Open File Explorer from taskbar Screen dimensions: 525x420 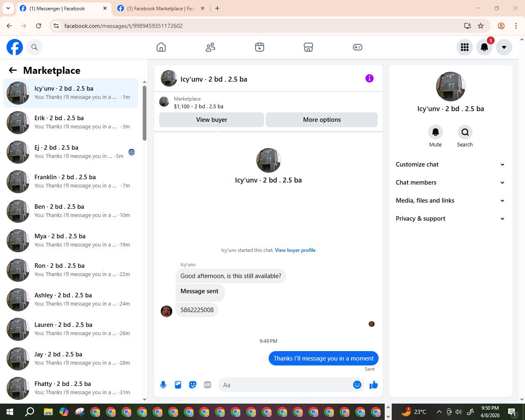pos(48,412)
